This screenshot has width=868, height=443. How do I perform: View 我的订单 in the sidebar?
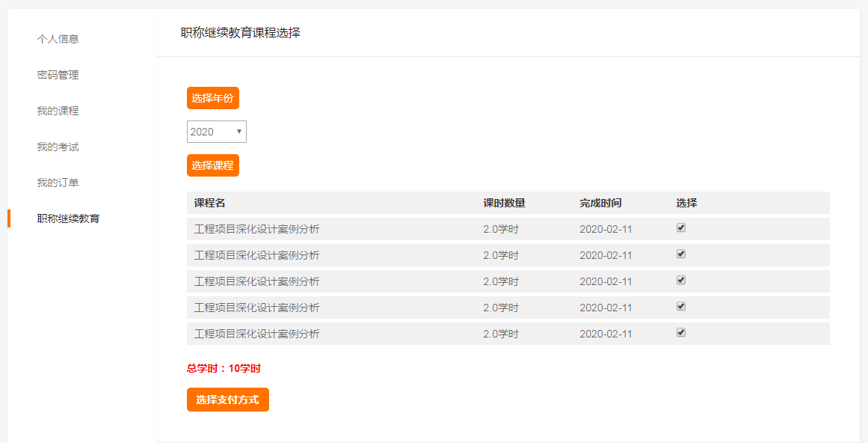pyautogui.click(x=58, y=183)
